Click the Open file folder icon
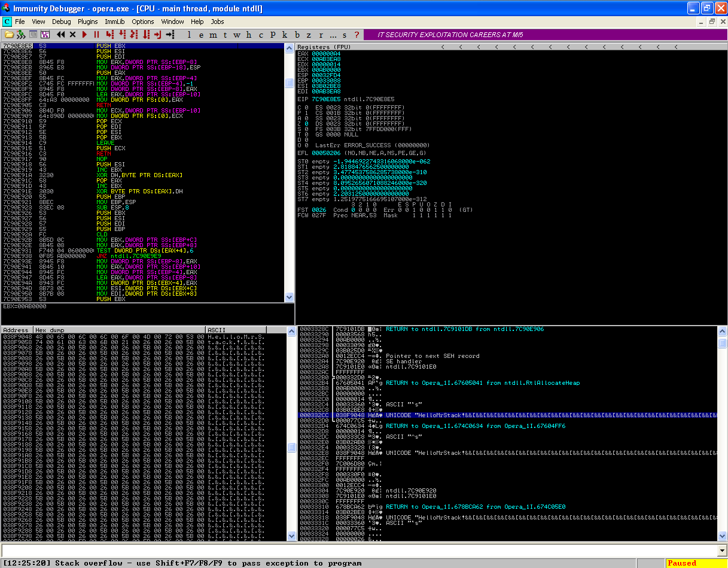This screenshot has height=568, width=728. 9,35
